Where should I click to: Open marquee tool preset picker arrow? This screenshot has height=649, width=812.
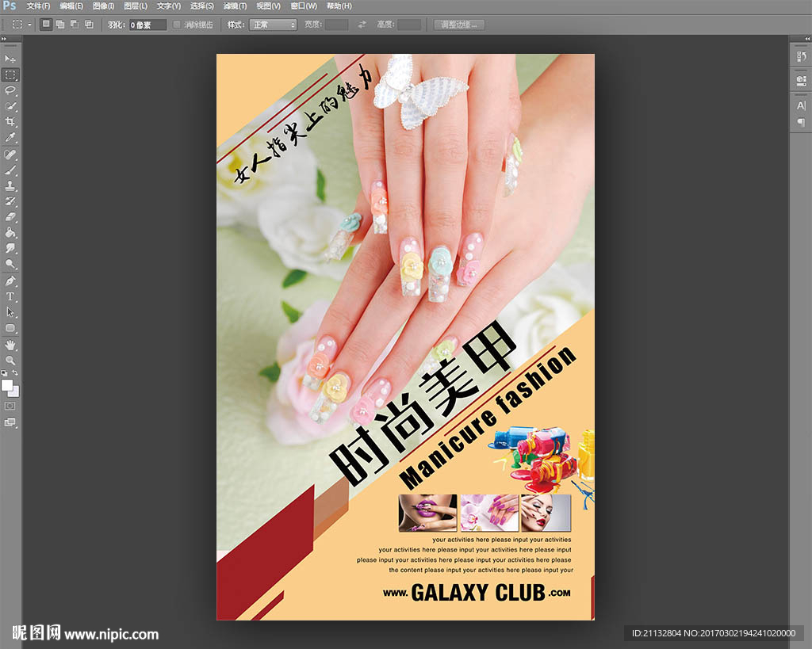[30, 25]
